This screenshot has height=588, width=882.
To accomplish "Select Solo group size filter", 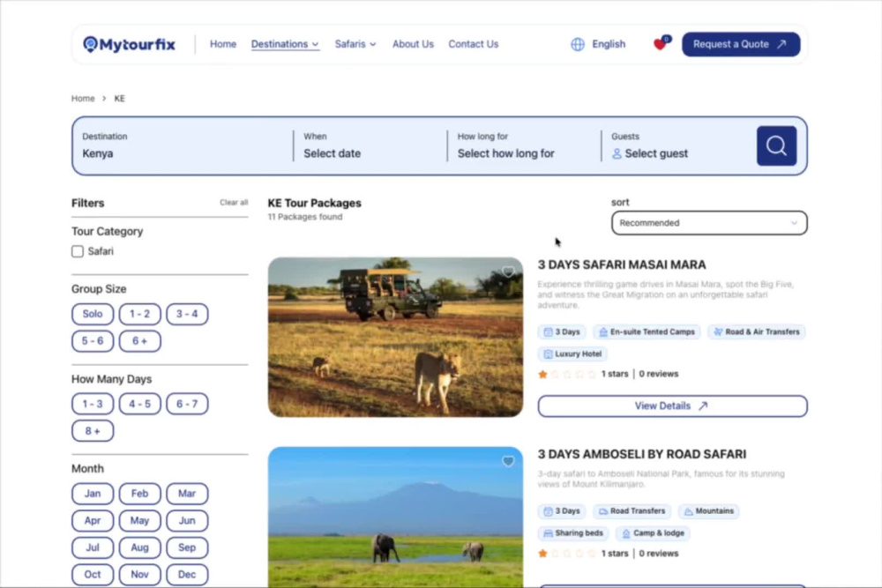I will click(93, 314).
